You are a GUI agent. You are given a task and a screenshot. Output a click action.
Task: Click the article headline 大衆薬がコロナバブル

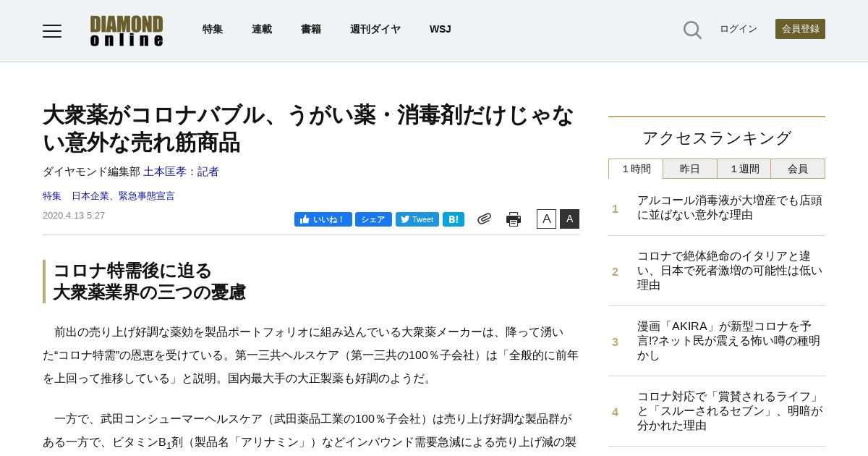point(308,128)
